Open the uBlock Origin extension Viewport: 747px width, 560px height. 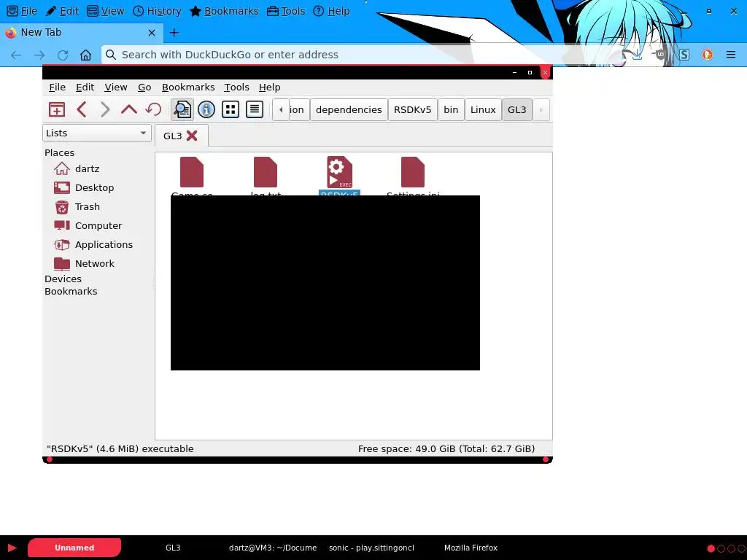[660, 55]
